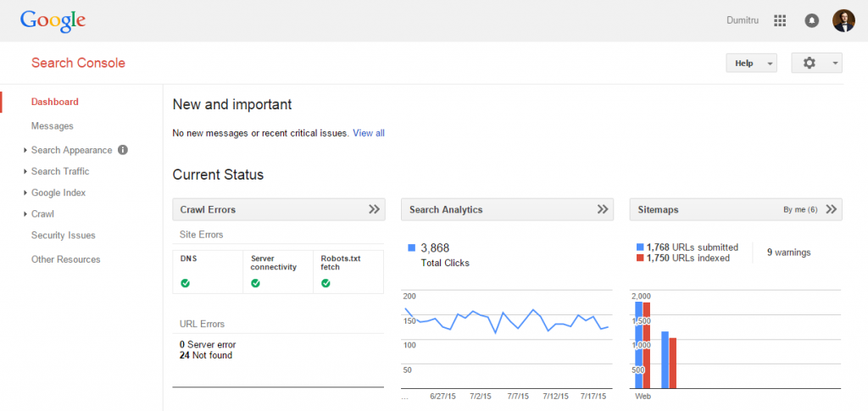Click the Search Console title link
Viewport: 868px width, 411px height.
tap(78, 63)
